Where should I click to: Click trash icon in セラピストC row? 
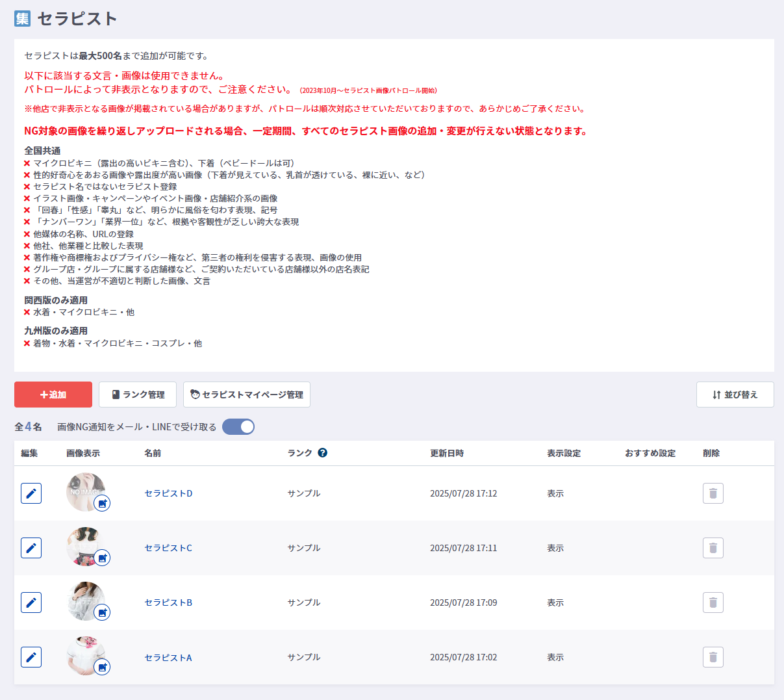713,548
